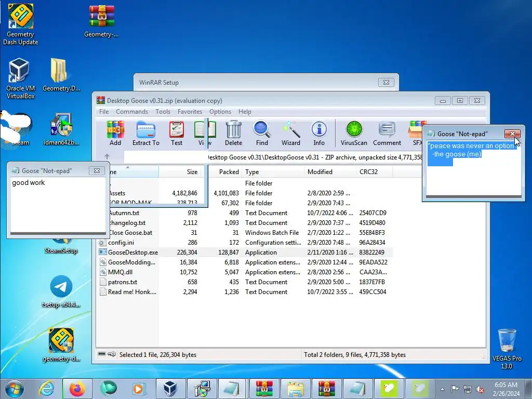The image size is (532, 399).
Task: Close the WinRAR Setup window
Action: (x=386, y=82)
